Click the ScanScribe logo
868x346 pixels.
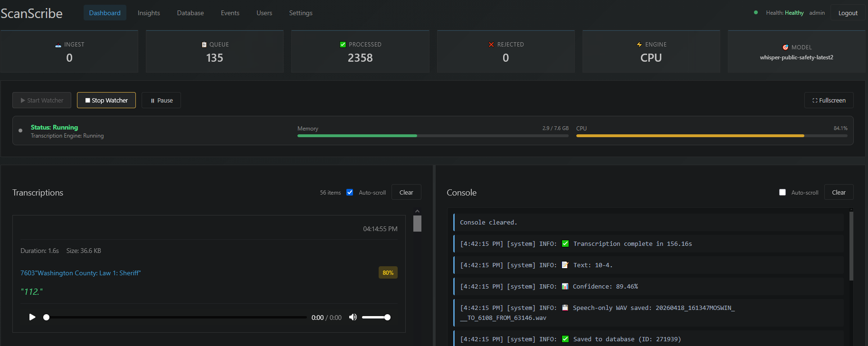31,13
